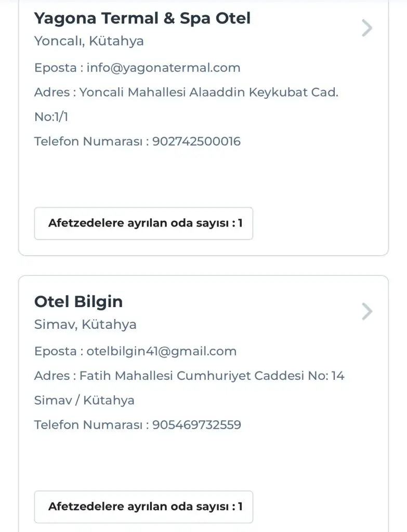Tap email info@yagonatermal.com

pos(163,68)
